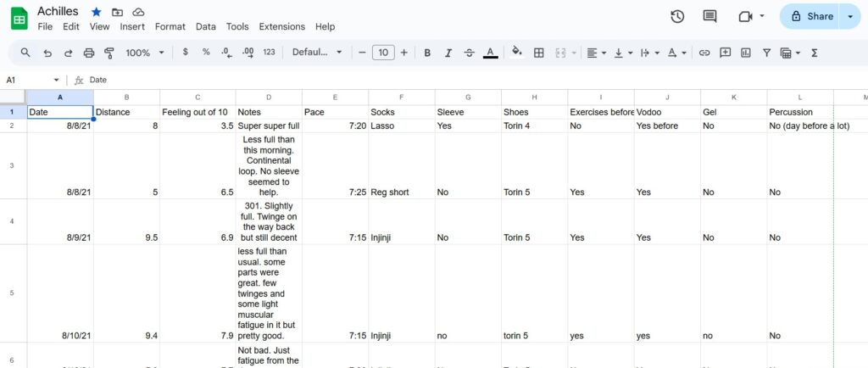Print the spreadsheet
The height and width of the screenshot is (368, 868).
(x=88, y=53)
